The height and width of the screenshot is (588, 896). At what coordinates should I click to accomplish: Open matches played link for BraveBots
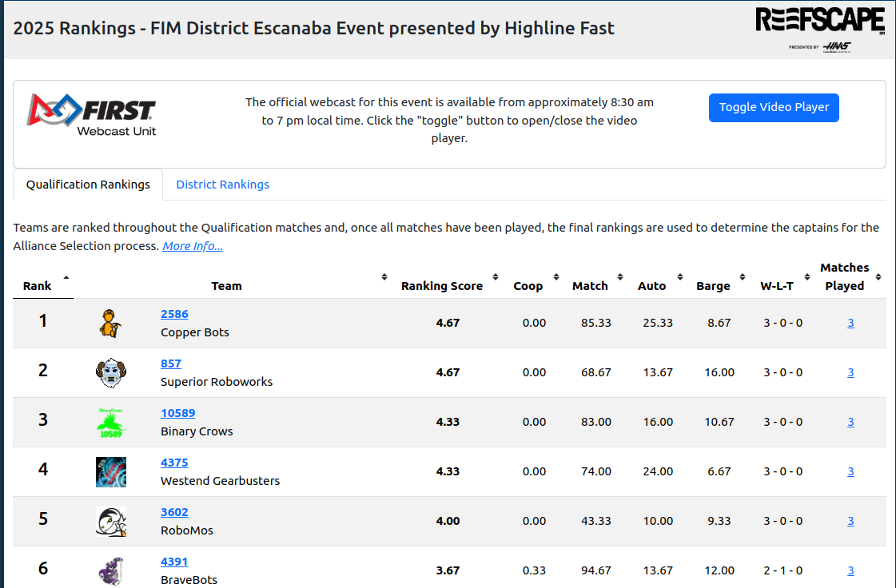(850, 570)
